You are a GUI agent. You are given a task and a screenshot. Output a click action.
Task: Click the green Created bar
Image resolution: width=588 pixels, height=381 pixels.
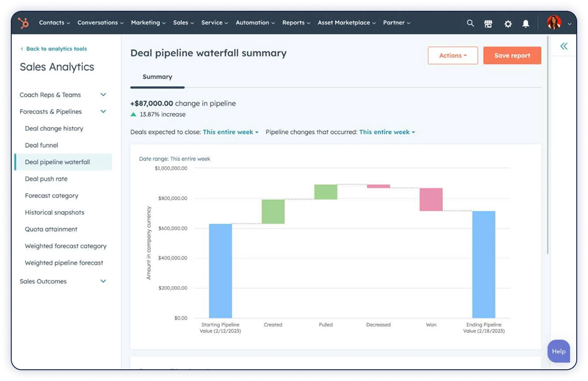point(273,211)
